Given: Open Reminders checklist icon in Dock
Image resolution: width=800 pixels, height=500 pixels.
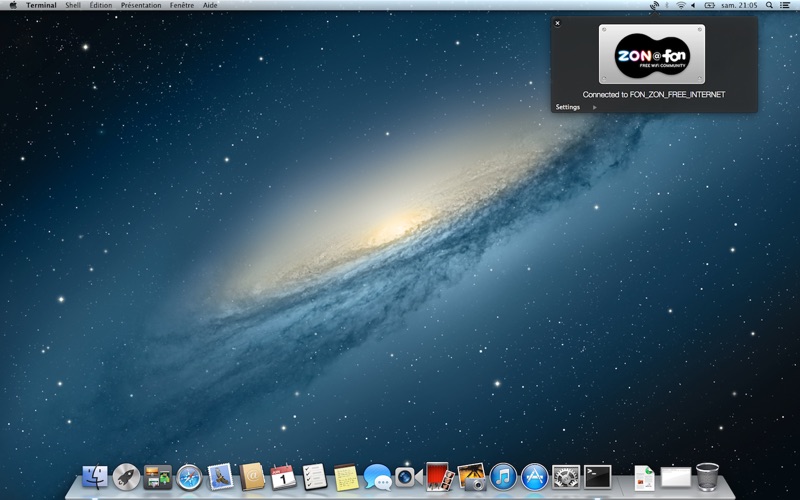Looking at the screenshot, I should 315,477.
